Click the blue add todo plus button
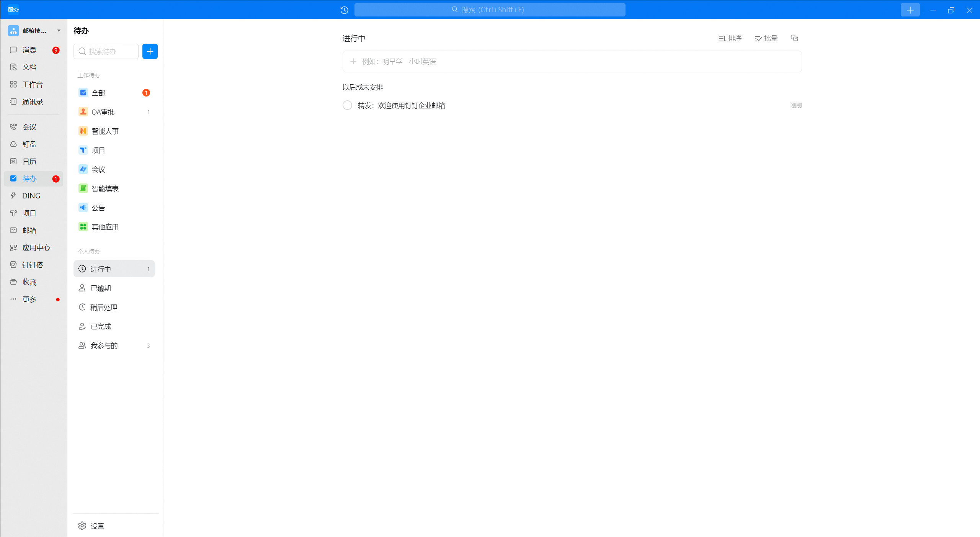The height and width of the screenshot is (537, 980). click(x=150, y=51)
